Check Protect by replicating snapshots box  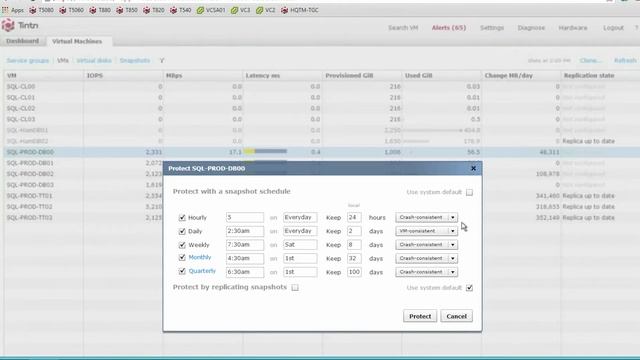[295, 288]
